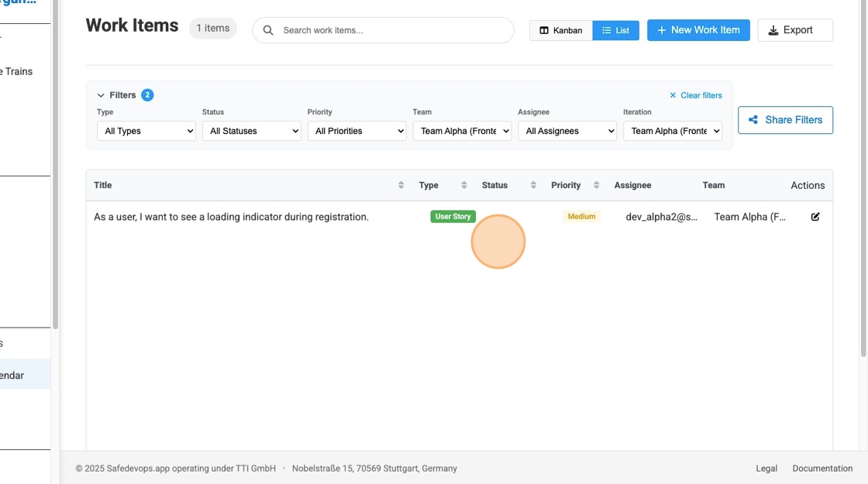Open the All Types dropdown
868x484 pixels.
tap(146, 131)
